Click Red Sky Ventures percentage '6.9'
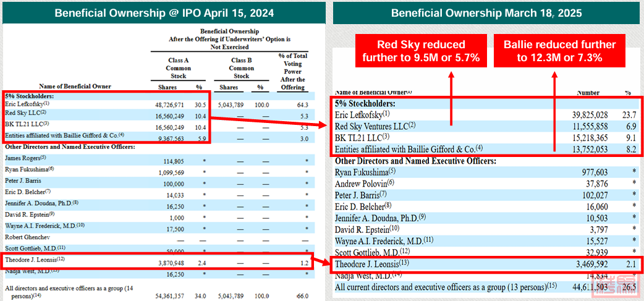The width and height of the screenshot is (644, 301). 632,127
